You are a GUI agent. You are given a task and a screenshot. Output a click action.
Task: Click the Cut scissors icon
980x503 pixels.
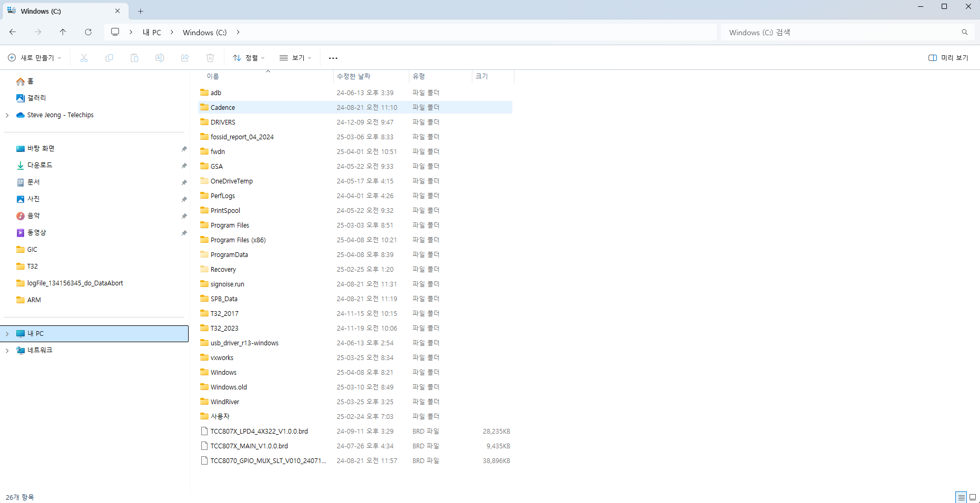pyautogui.click(x=84, y=58)
